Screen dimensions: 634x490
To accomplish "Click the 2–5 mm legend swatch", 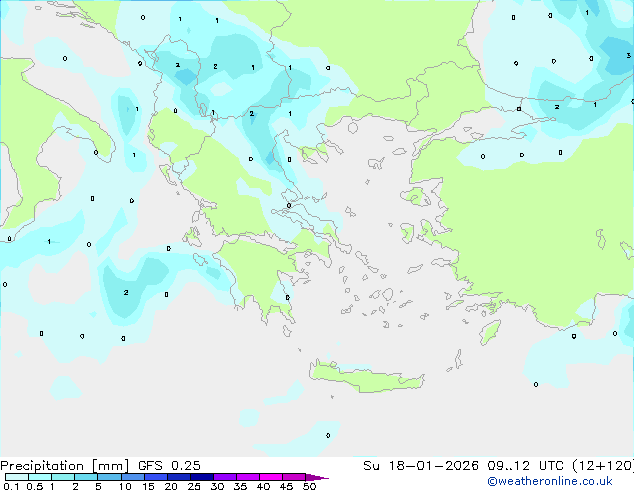I will (x=86, y=477).
